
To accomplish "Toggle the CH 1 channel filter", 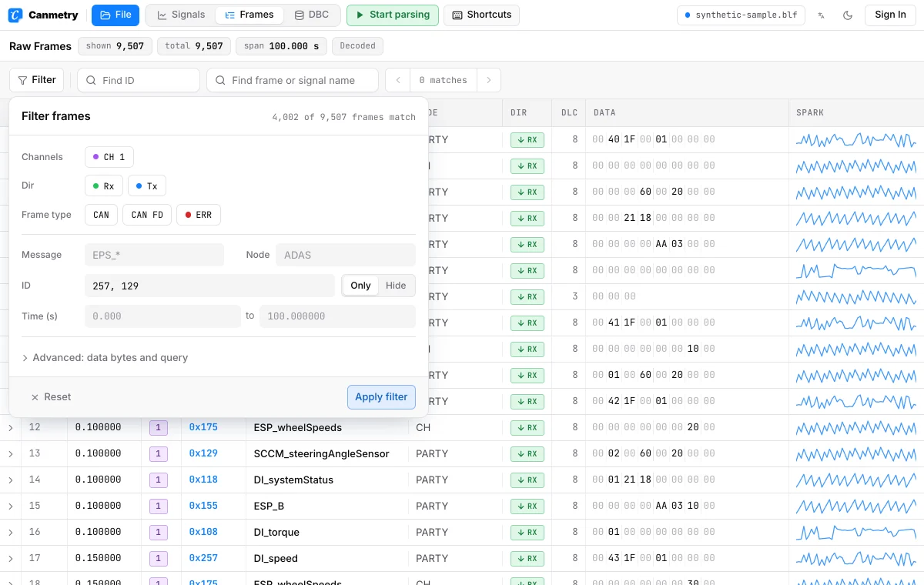I will pyautogui.click(x=109, y=157).
